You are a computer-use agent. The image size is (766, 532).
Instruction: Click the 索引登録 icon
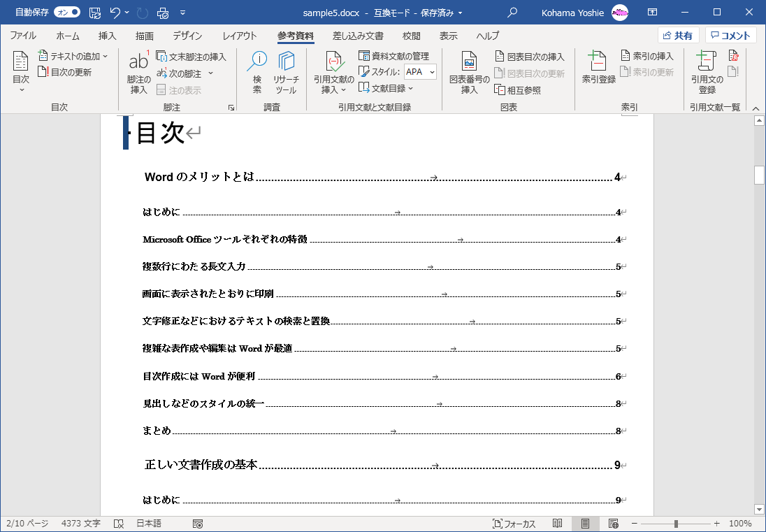point(599,67)
